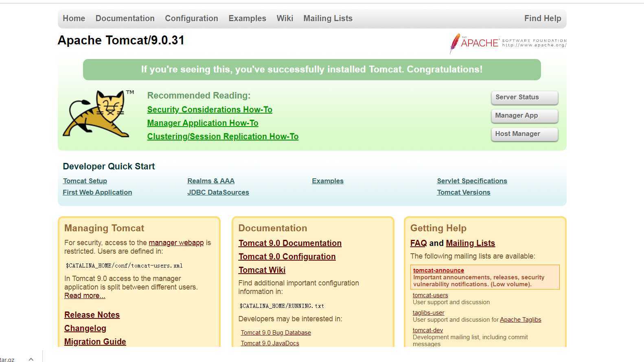Open the Changelog link
The width and height of the screenshot is (644, 362).
coord(85,328)
